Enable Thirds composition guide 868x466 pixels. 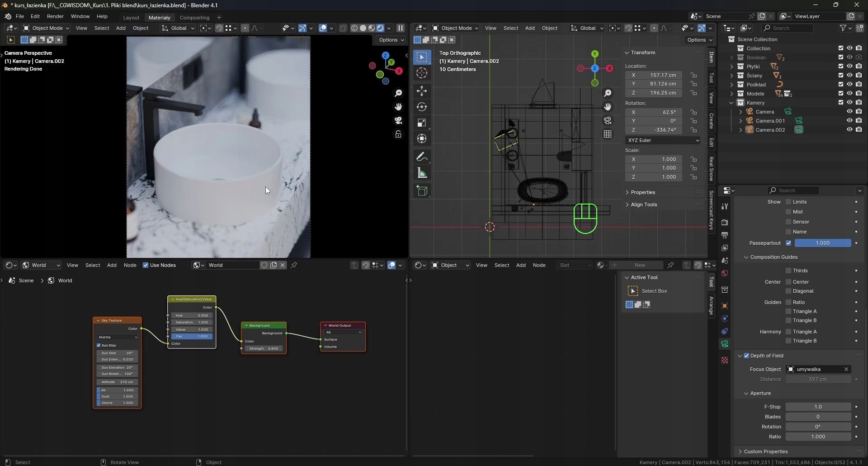tap(788, 271)
